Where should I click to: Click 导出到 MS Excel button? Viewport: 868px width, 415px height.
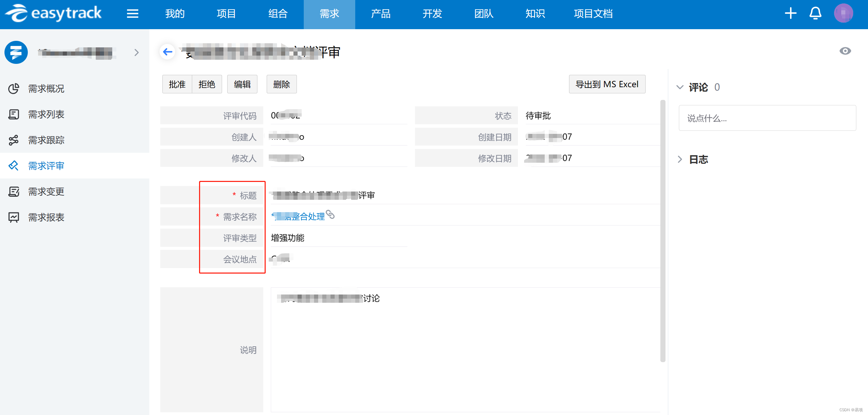[607, 84]
